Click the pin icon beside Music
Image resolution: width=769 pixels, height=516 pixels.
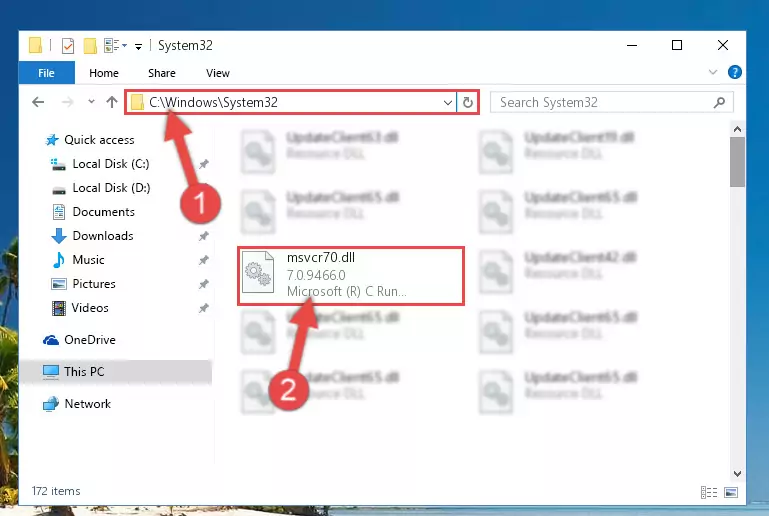(x=204, y=260)
